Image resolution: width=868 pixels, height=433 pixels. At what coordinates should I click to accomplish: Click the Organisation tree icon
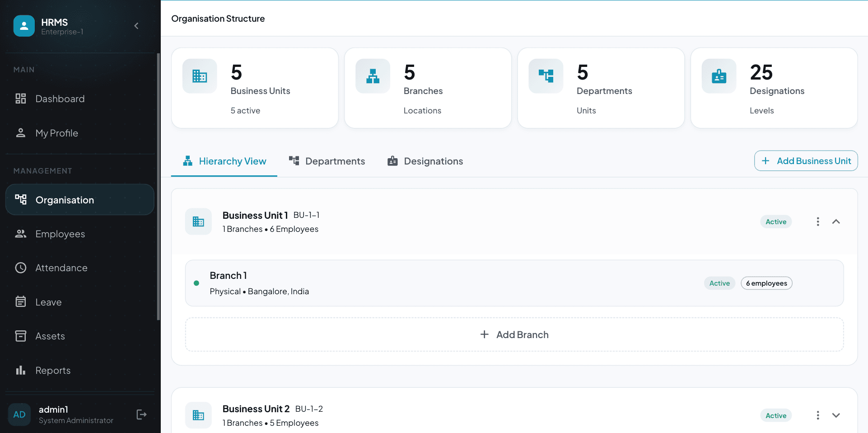click(21, 199)
